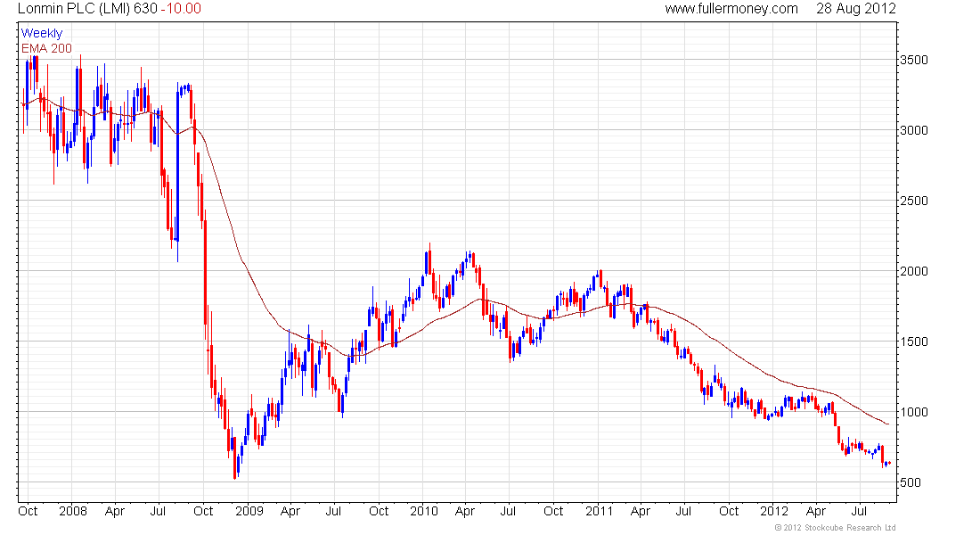Click the 2000 price axis label
Screen dimensions: 980x535
tap(914, 272)
